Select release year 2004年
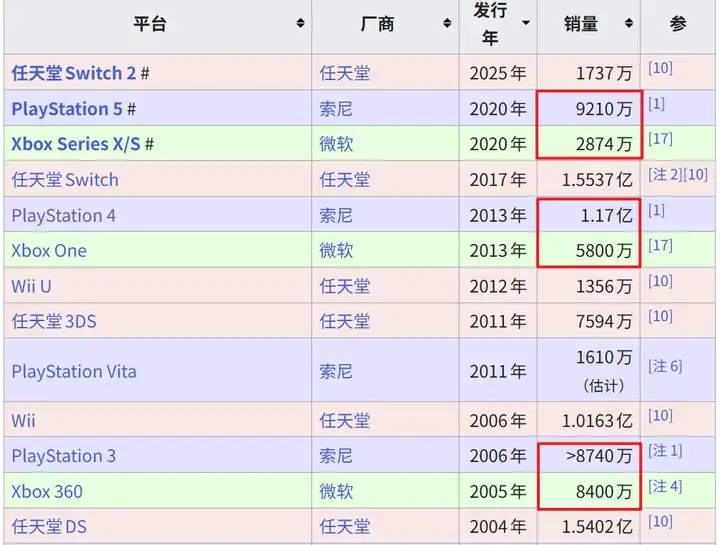 498,527
